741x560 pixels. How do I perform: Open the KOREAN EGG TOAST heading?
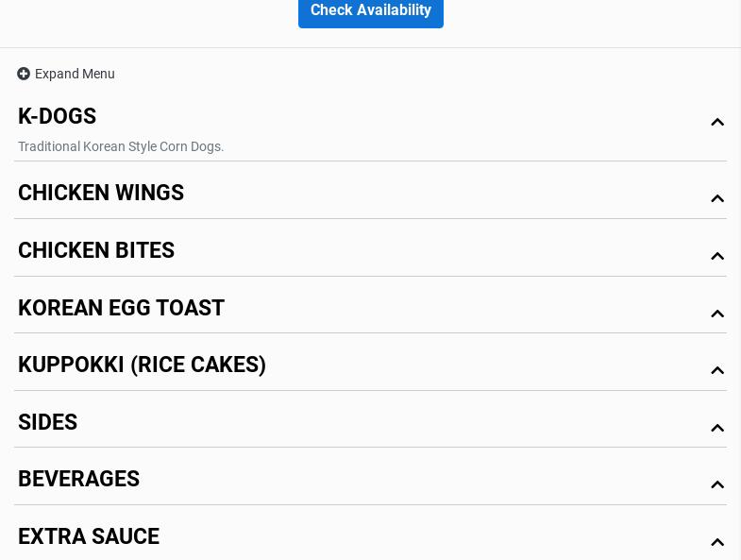tap(121, 308)
